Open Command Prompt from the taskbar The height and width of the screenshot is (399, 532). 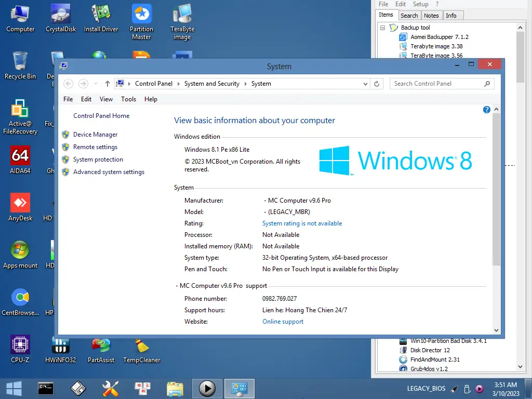point(46,389)
